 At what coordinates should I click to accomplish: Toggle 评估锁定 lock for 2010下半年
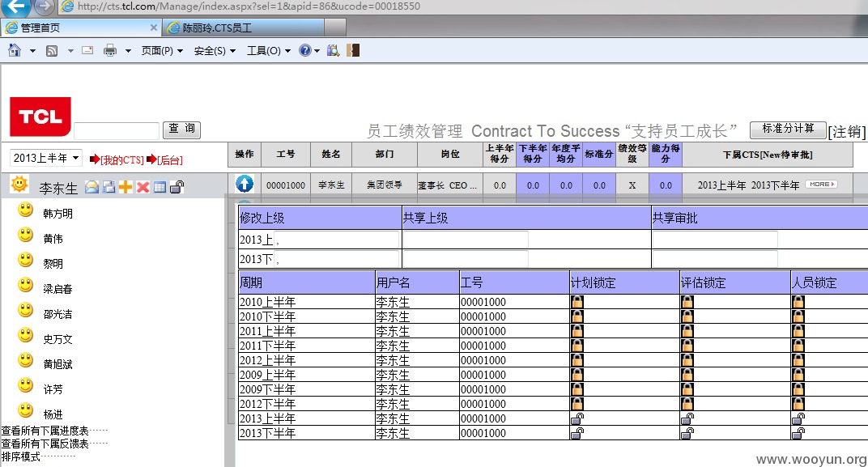point(687,316)
